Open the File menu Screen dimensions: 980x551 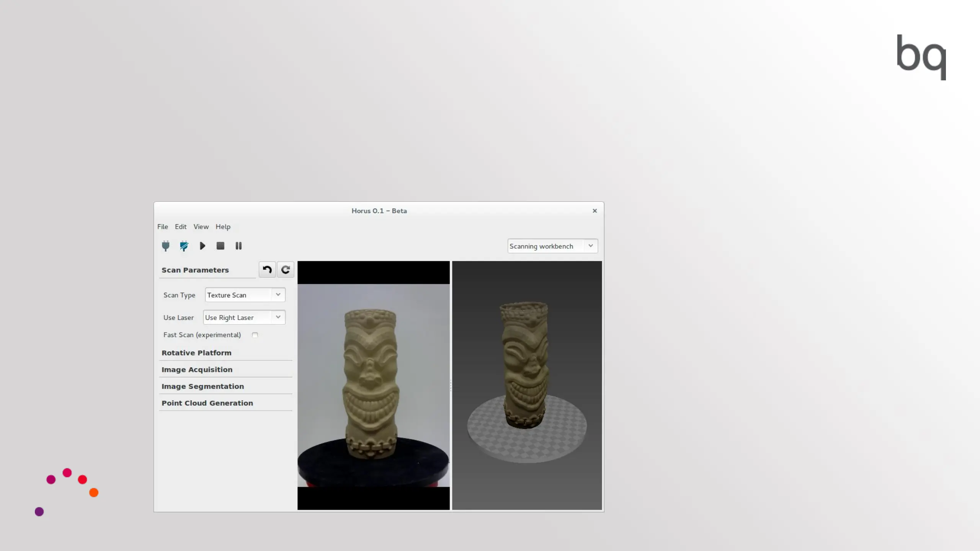[x=163, y=227]
